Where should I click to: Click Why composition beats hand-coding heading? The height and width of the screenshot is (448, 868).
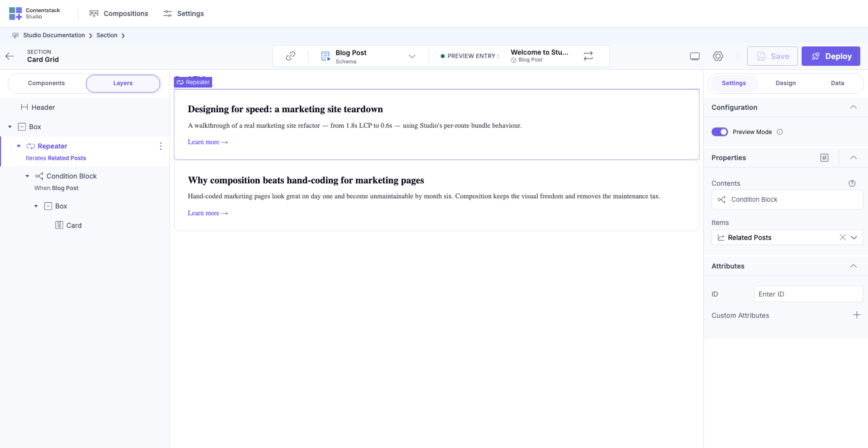[x=306, y=180]
